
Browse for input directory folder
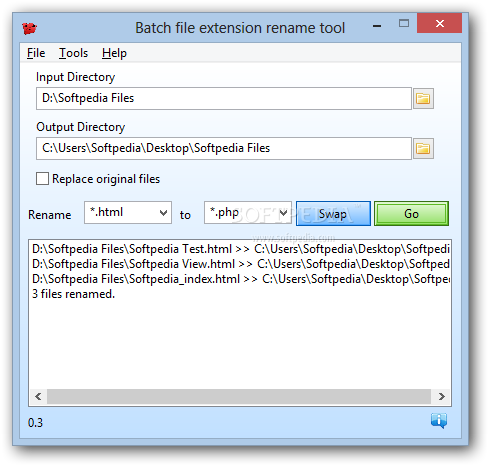(x=423, y=99)
